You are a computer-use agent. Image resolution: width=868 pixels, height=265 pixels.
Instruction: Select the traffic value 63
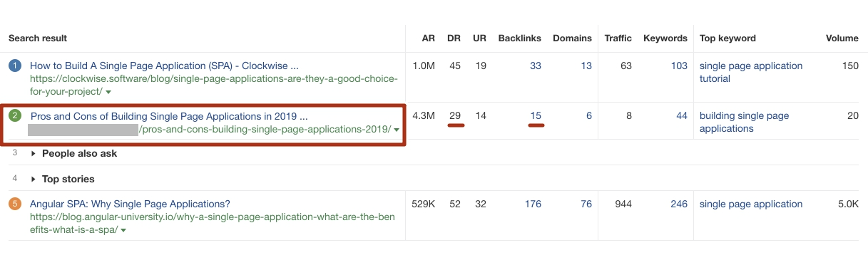626,66
